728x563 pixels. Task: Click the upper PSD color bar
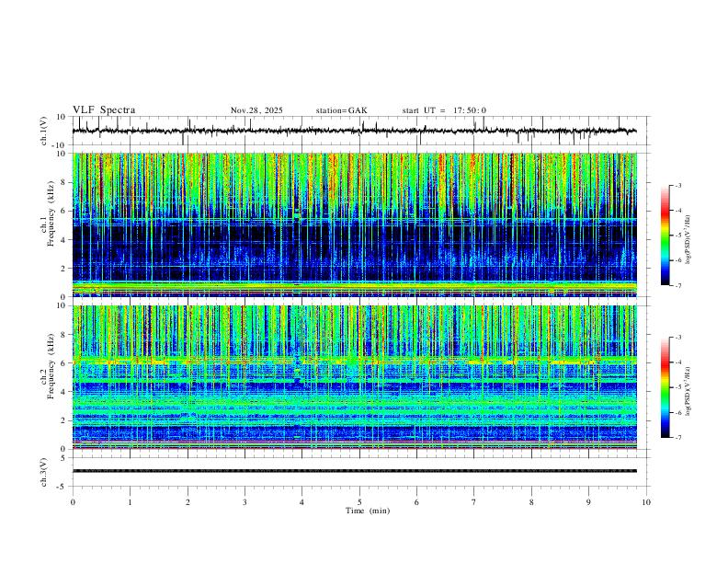(665, 236)
